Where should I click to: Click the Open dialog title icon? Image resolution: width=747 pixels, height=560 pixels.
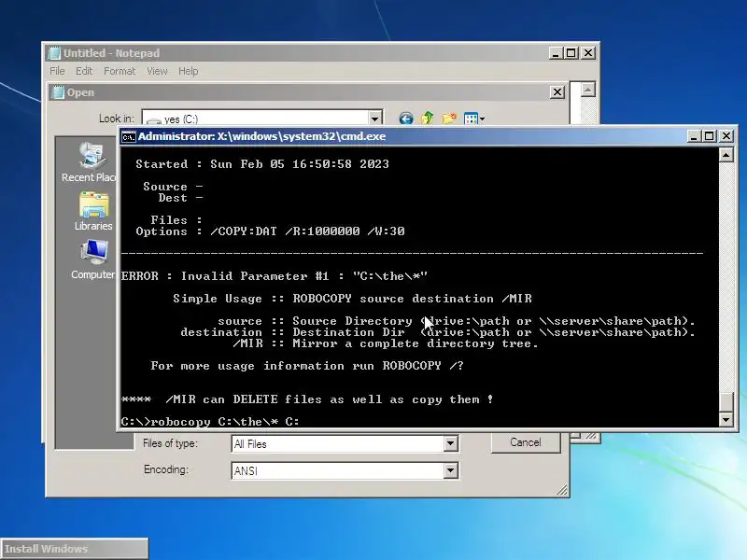[x=58, y=92]
